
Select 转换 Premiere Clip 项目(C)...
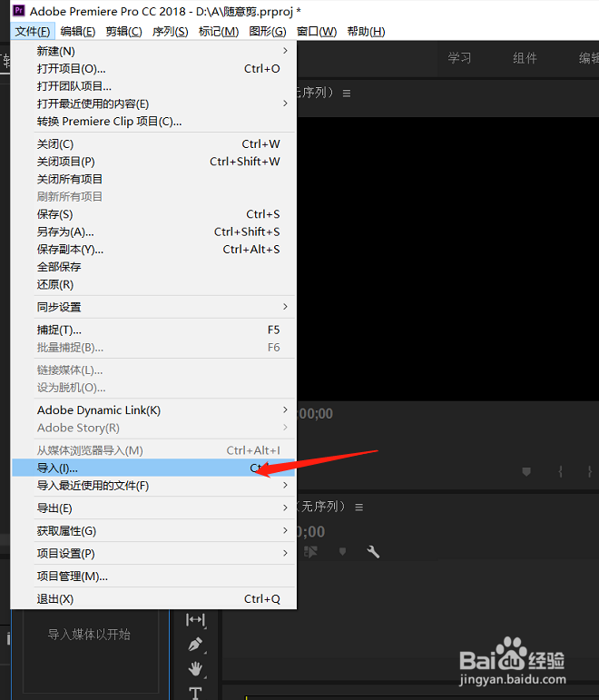pos(154,122)
